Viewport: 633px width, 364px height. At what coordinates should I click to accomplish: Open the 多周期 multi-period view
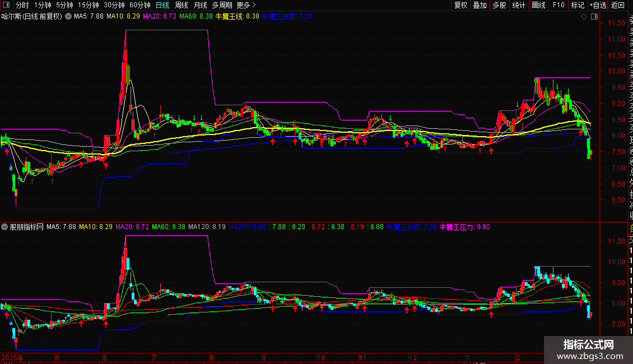pos(222,5)
